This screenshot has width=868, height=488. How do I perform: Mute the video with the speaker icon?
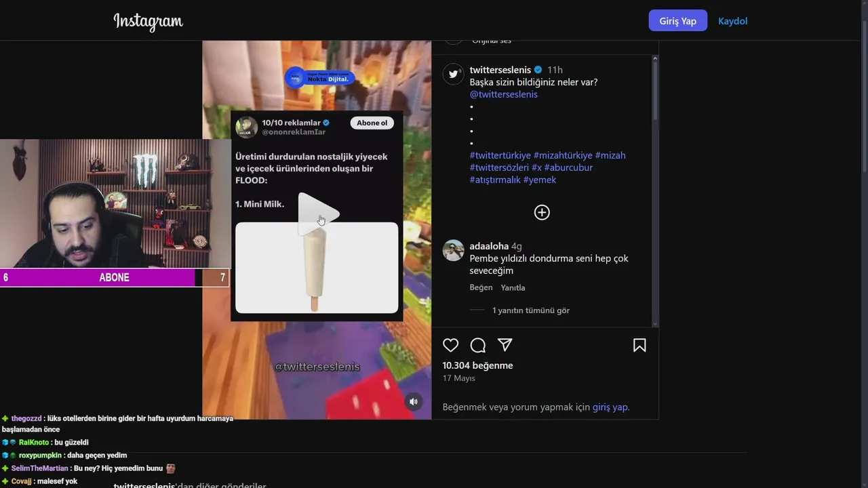click(414, 402)
